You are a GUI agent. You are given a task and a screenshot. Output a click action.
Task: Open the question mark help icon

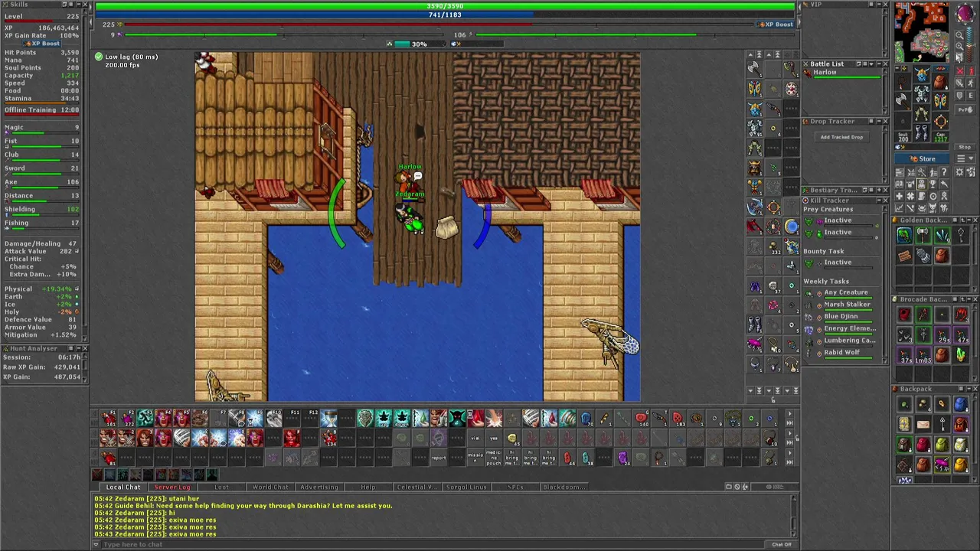[x=944, y=171]
